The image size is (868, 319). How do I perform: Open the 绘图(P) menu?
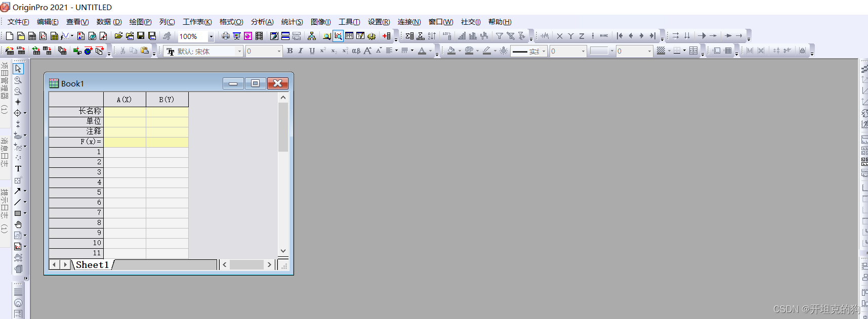(x=140, y=22)
